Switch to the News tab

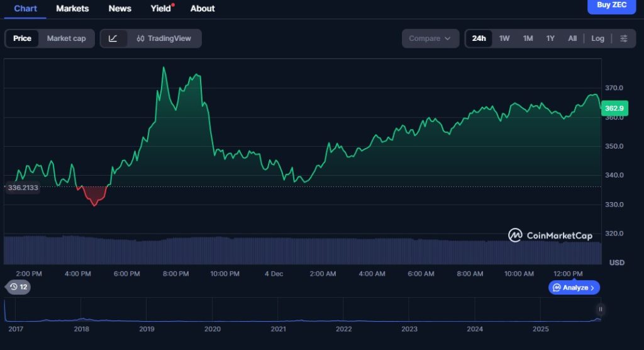[x=119, y=8]
